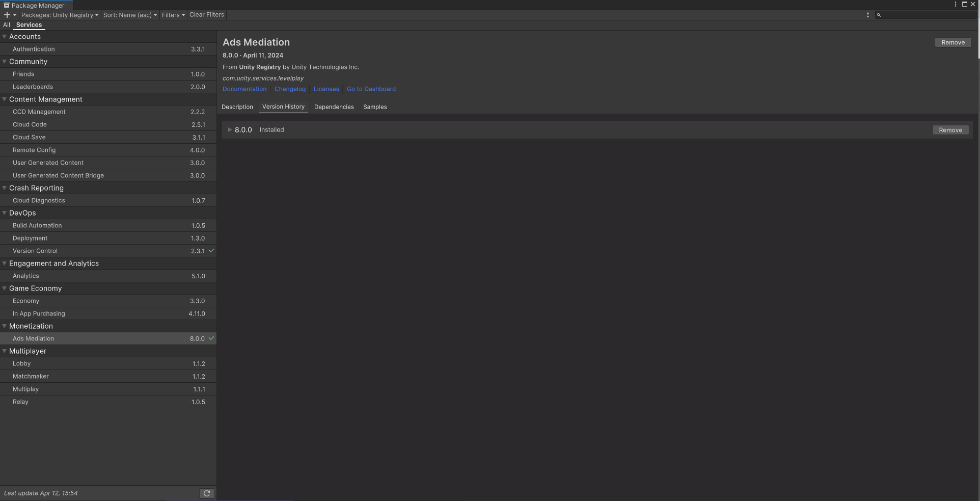This screenshot has width=980, height=501.
Task: Select the Lobby package
Action: point(108,364)
